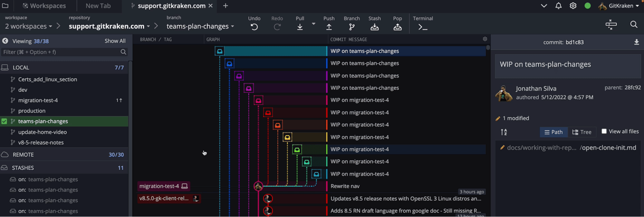644x217 pixels.
Task: Click the download icon beside commit bd1c83
Action: pyautogui.click(x=637, y=42)
